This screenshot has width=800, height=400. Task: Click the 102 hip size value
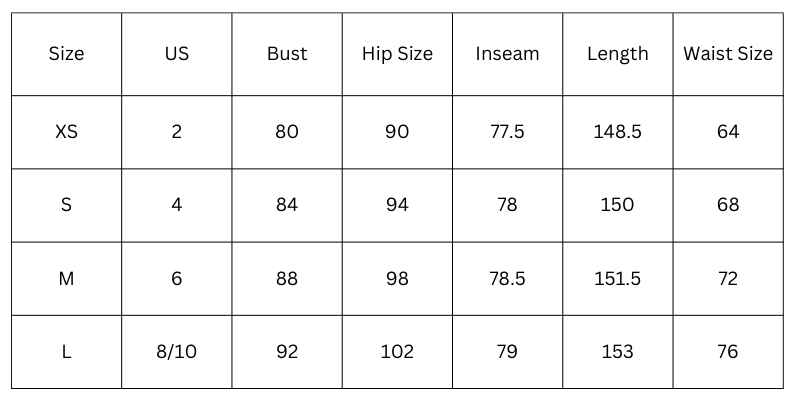point(397,352)
